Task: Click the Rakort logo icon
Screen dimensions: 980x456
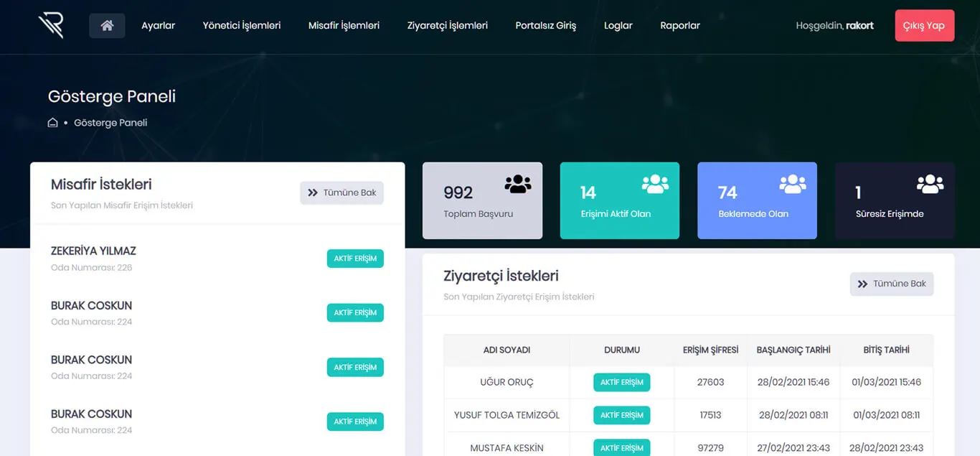Action: [51, 25]
